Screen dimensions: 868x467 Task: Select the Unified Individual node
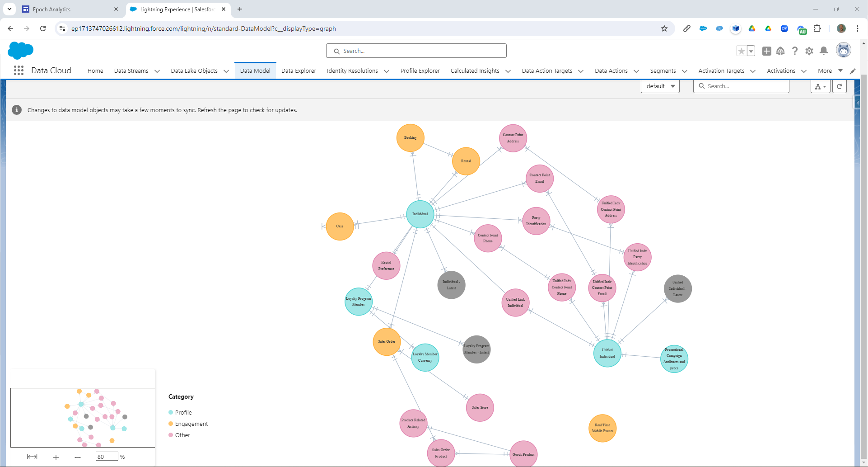point(607,353)
